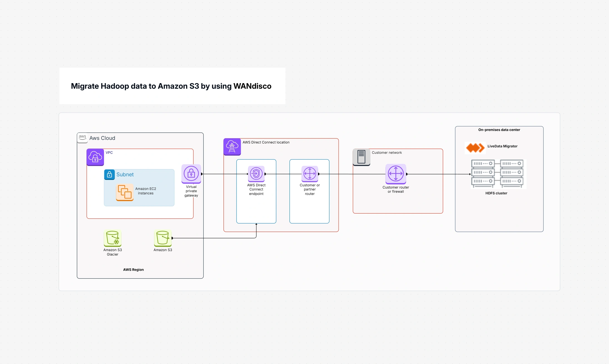Select the Virtual private gateway icon
Image resolution: width=609 pixels, height=364 pixels.
point(191,174)
